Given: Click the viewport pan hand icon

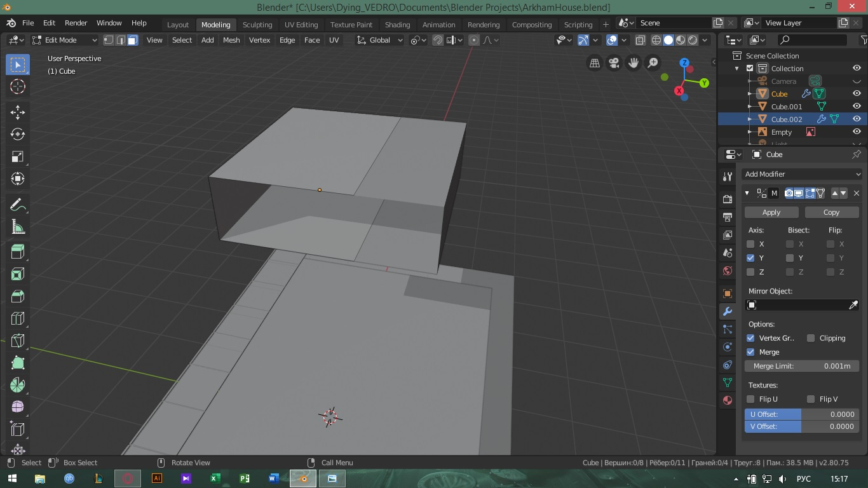Looking at the screenshot, I should click(634, 63).
